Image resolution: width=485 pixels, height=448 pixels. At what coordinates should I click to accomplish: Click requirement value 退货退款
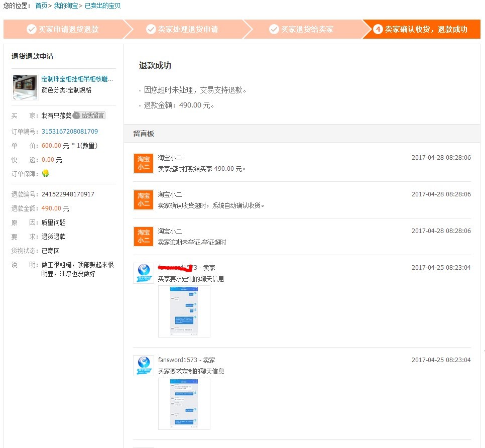click(x=54, y=237)
